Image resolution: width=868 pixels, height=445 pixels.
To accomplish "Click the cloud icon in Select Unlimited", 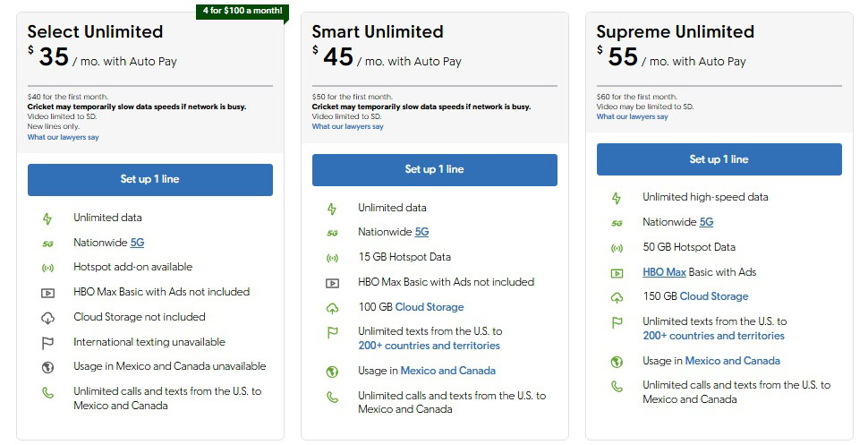I will (x=47, y=318).
